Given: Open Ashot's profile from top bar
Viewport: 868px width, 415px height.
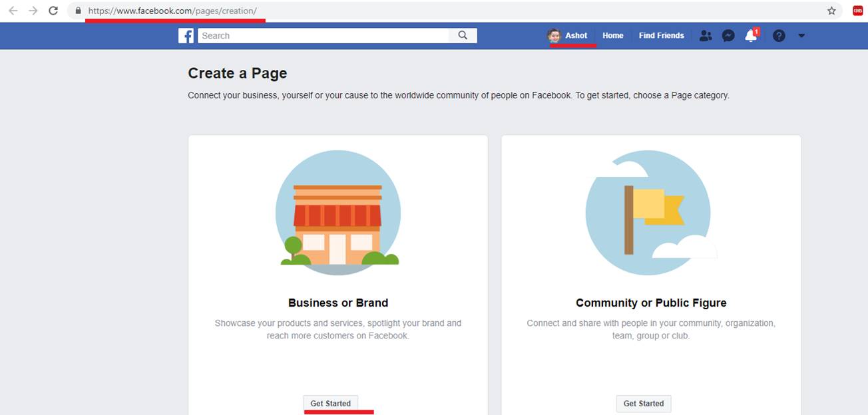Looking at the screenshot, I should 568,36.
